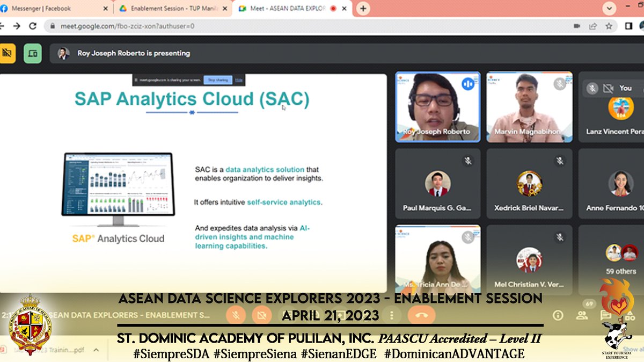The height and width of the screenshot is (362, 644).
Task: Click the 'SAP Analytics Cloud (SAC)' slide title
Action: tap(192, 99)
